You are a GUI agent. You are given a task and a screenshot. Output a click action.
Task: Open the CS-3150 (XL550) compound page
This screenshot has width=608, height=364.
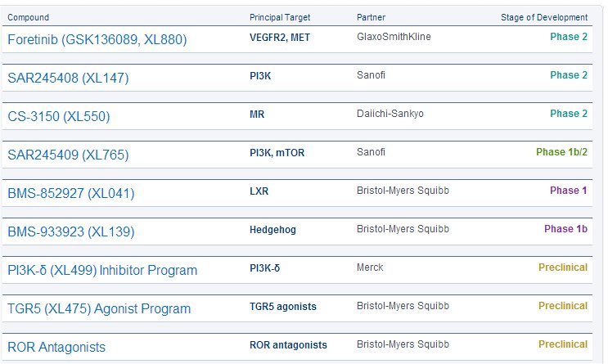pyautogui.click(x=59, y=116)
